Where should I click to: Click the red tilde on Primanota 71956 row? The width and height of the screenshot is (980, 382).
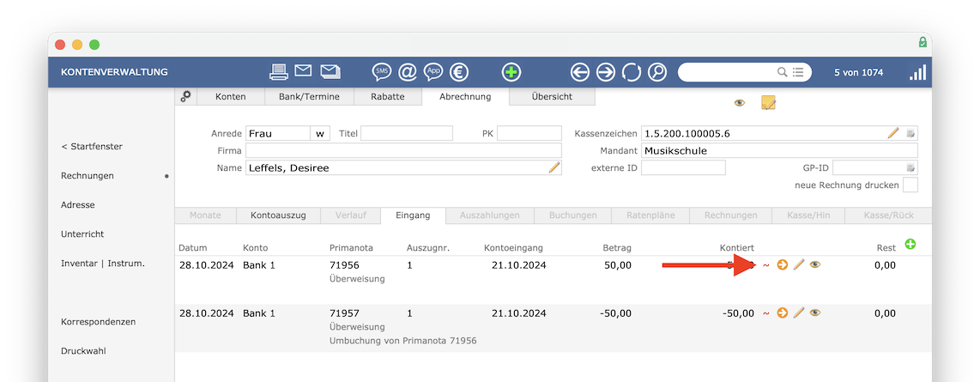coord(765,265)
